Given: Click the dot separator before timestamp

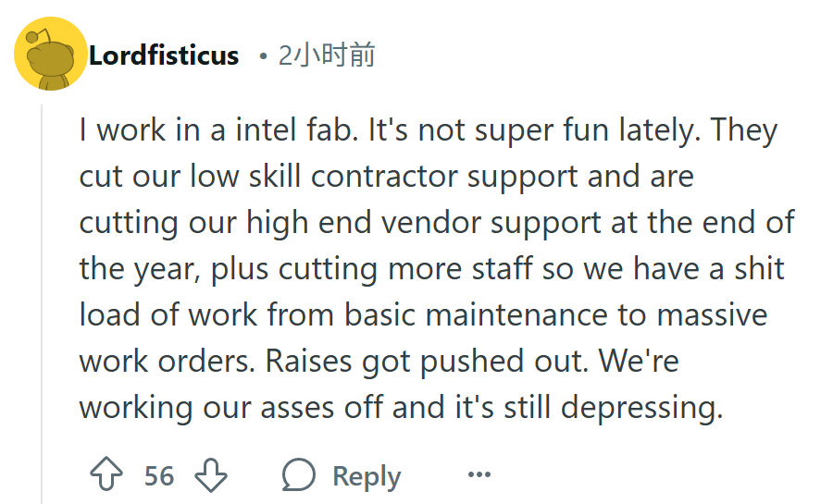Looking at the screenshot, I should click(262, 55).
